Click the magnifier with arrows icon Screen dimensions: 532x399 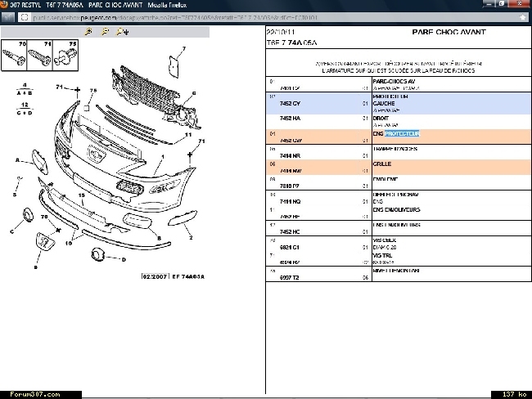(x=123, y=32)
